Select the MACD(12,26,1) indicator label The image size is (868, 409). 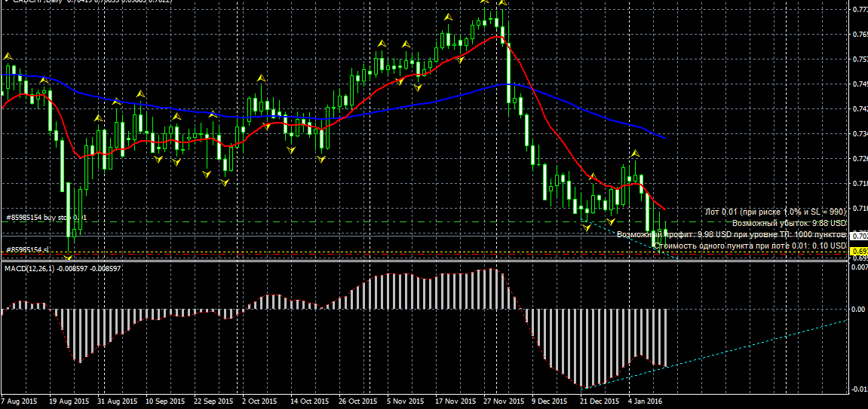(x=63, y=268)
